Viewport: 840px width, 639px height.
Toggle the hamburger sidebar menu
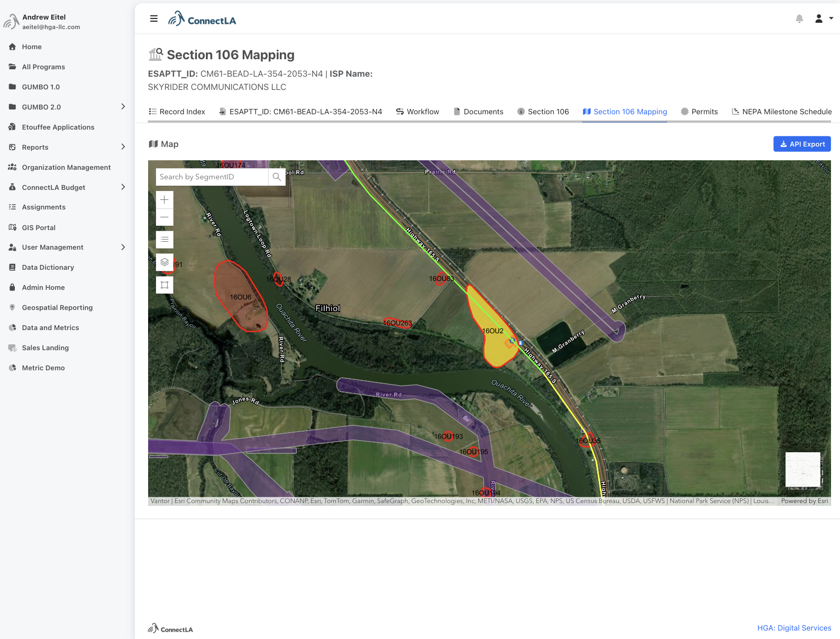154,19
